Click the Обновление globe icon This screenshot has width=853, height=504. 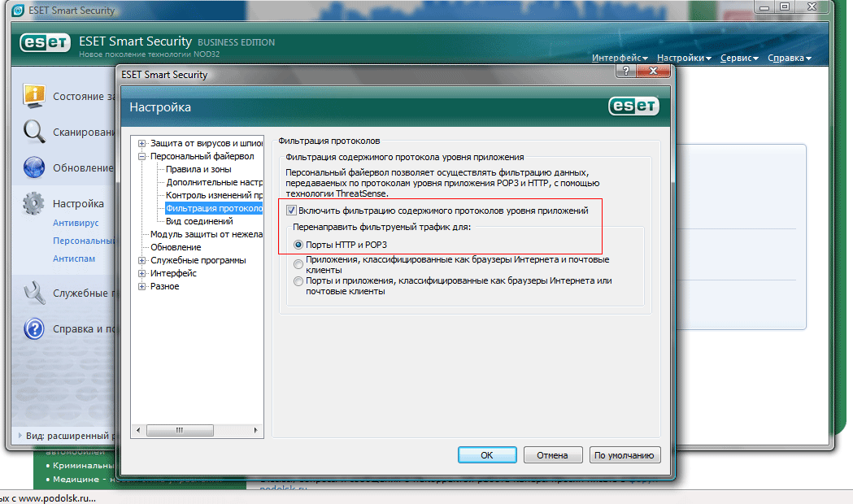tap(33, 167)
